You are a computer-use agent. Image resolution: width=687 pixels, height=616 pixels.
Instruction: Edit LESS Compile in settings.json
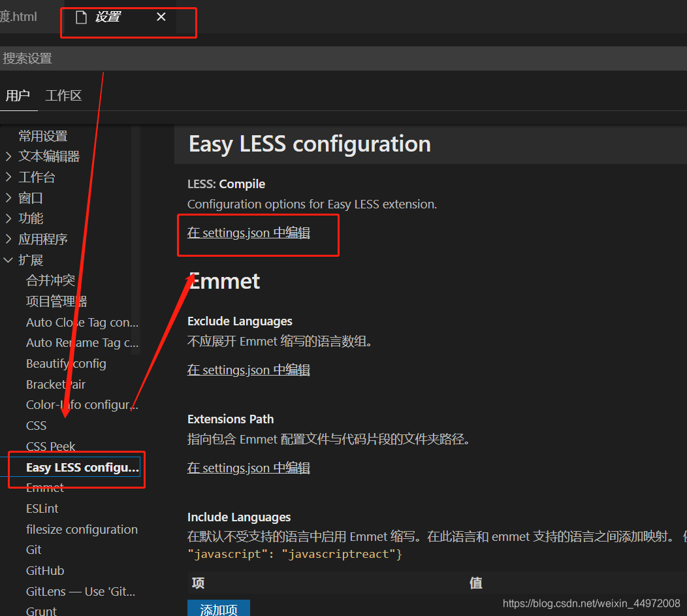(x=249, y=233)
